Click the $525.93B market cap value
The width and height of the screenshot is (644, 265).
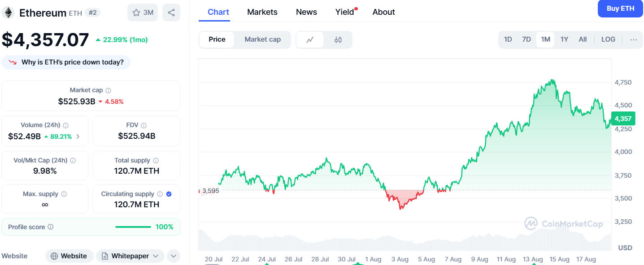pos(77,102)
